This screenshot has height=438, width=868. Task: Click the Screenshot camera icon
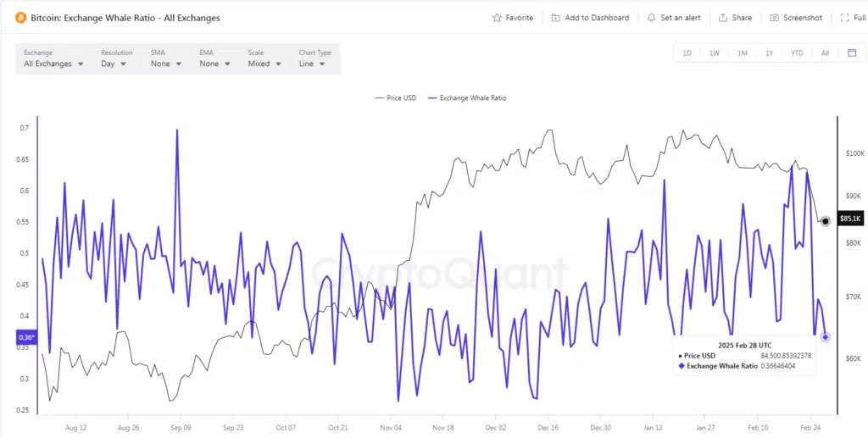[775, 18]
